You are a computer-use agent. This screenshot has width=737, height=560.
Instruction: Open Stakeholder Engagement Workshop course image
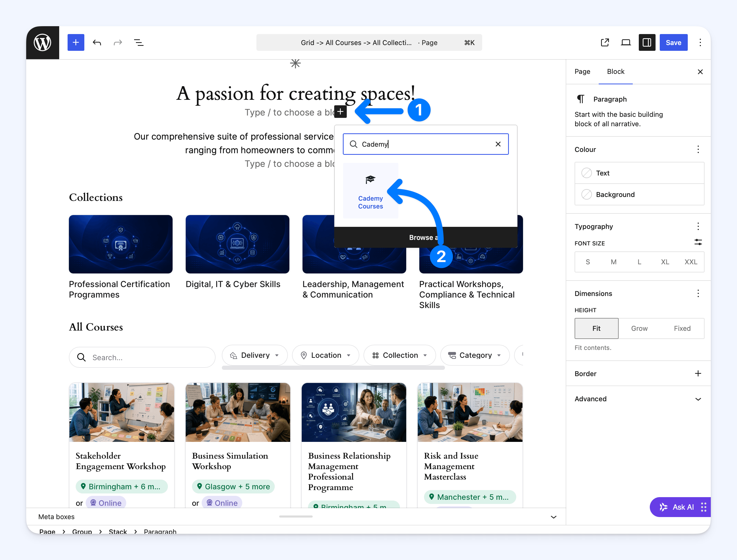pos(122,412)
